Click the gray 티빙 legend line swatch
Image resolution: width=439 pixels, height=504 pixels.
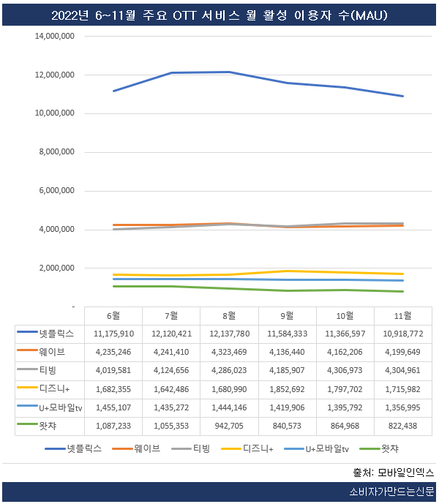pyautogui.click(x=181, y=448)
